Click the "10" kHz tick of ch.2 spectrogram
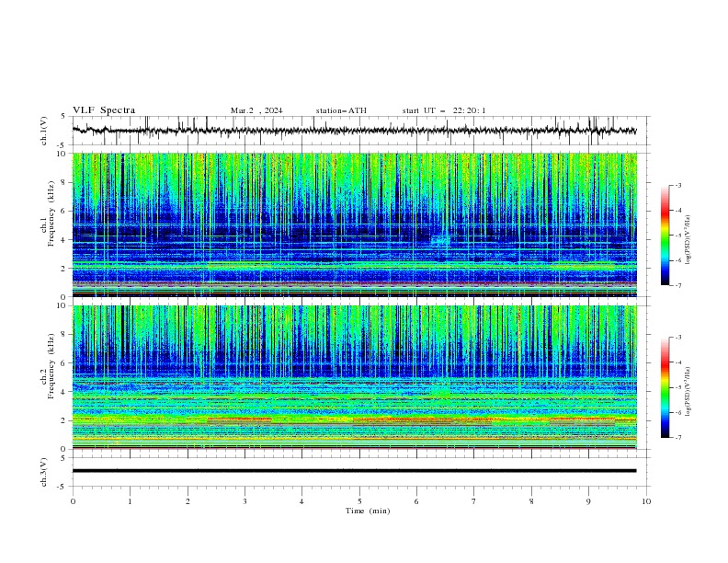The height and width of the screenshot is (563, 728). pyautogui.click(x=63, y=305)
